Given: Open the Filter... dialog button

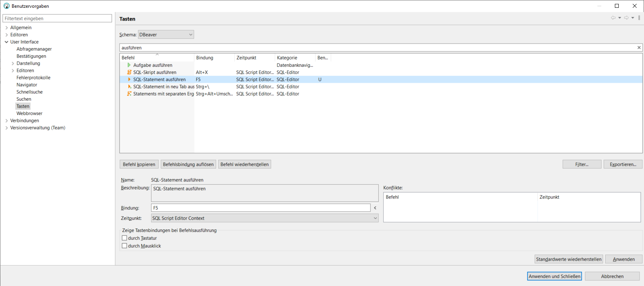Looking at the screenshot, I should point(582,164).
